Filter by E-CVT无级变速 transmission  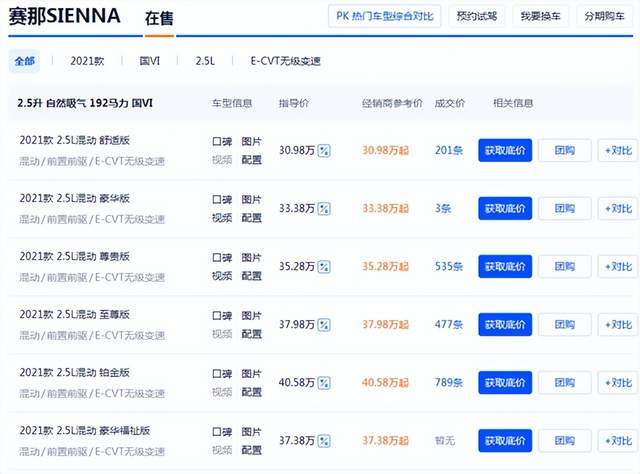coord(285,61)
